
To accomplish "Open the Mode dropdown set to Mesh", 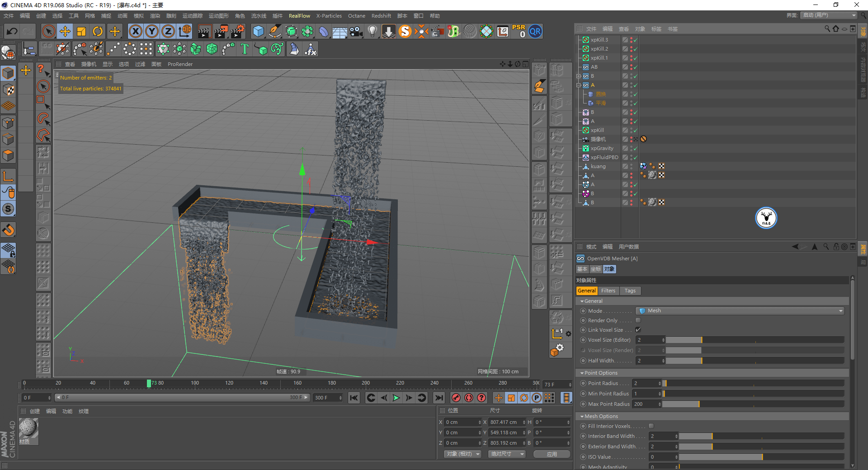I will pos(740,311).
